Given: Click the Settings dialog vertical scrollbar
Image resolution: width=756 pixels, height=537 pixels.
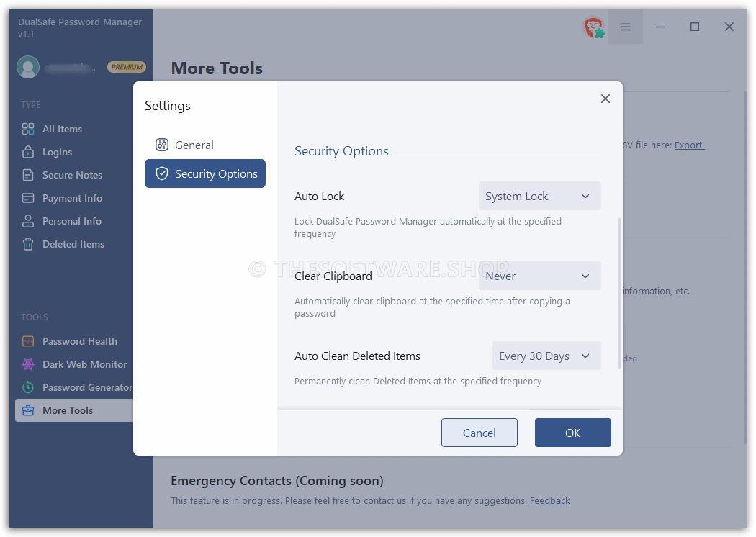Looking at the screenshot, I should click(x=619, y=293).
